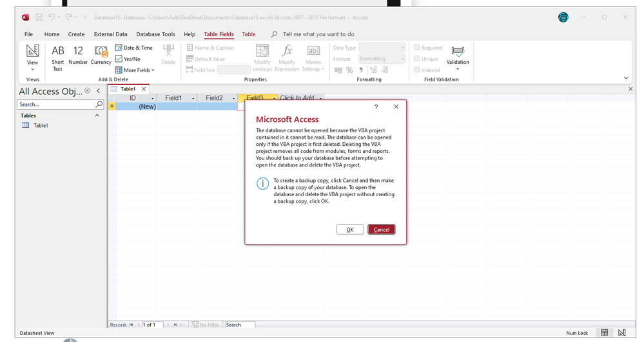Toggle the Required checkbox

coord(416,47)
